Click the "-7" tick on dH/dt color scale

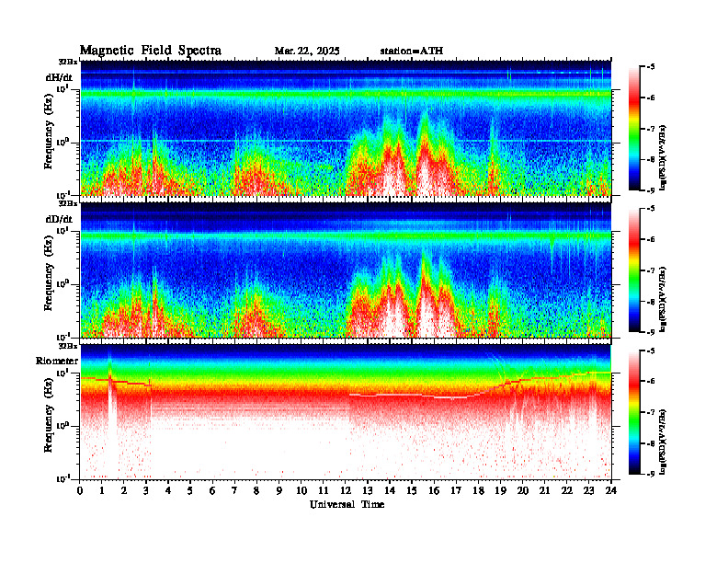pos(651,129)
